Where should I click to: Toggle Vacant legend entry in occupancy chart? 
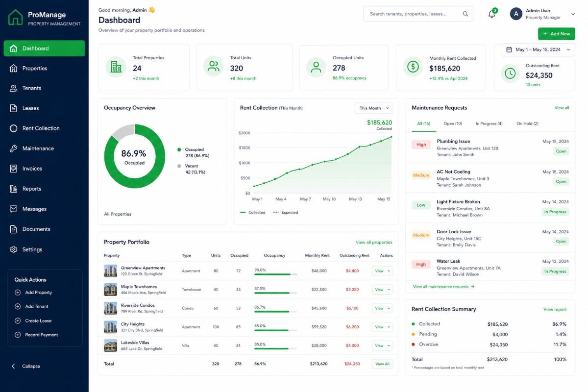pos(191,169)
